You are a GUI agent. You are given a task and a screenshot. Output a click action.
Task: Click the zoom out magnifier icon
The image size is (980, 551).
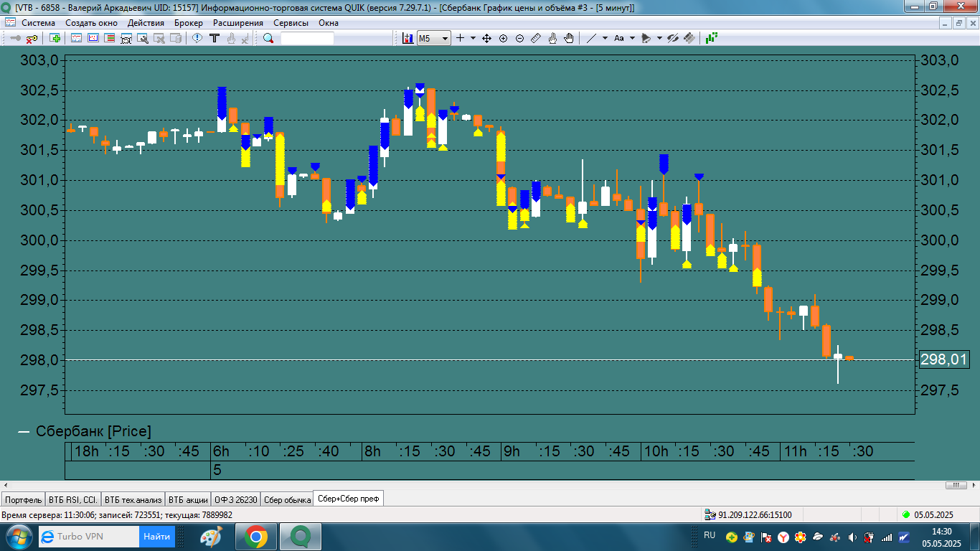(519, 38)
